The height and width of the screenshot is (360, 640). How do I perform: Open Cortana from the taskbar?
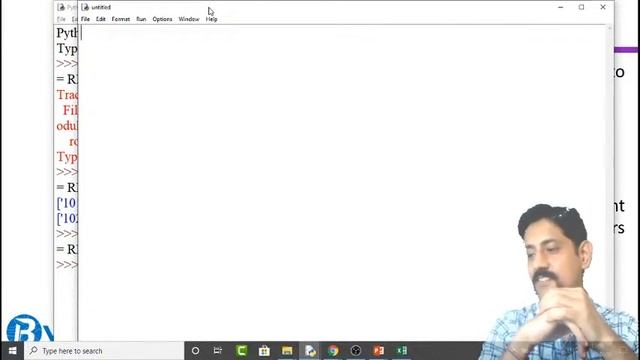click(x=196, y=351)
